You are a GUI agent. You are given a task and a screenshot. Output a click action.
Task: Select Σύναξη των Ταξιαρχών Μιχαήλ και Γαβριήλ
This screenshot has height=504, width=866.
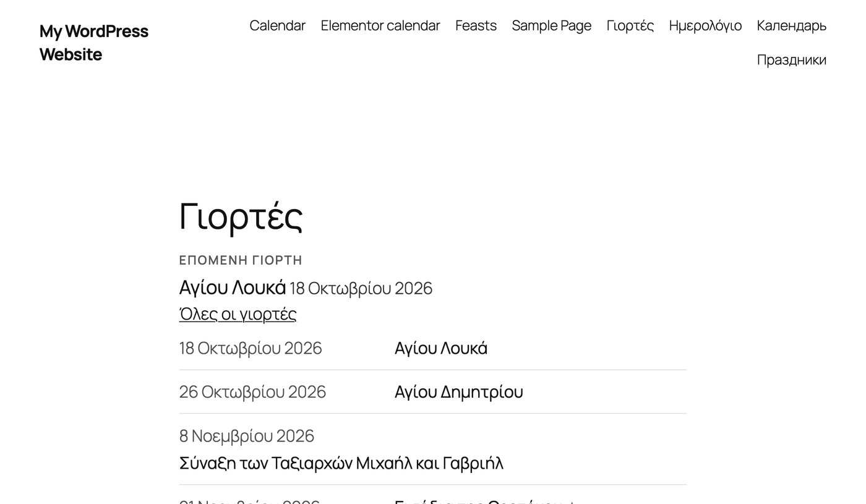coord(341,463)
